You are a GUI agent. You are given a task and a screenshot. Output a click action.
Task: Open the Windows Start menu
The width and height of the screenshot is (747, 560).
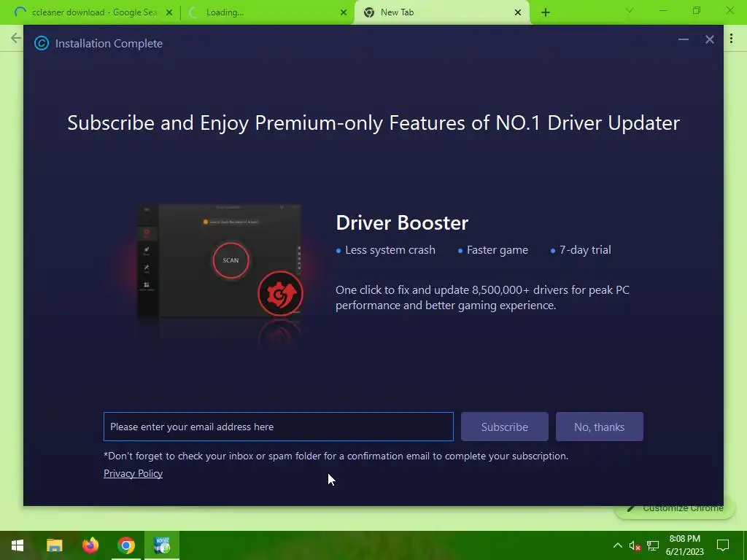click(18, 545)
